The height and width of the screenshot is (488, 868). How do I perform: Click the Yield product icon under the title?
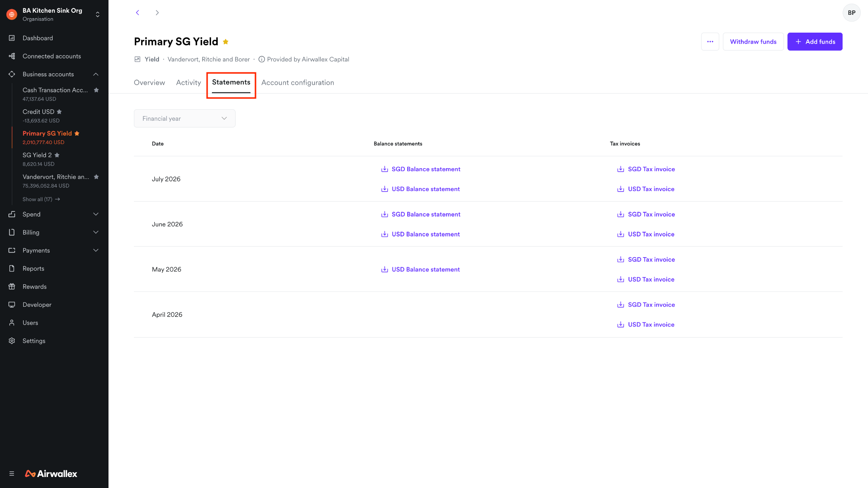click(137, 59)
